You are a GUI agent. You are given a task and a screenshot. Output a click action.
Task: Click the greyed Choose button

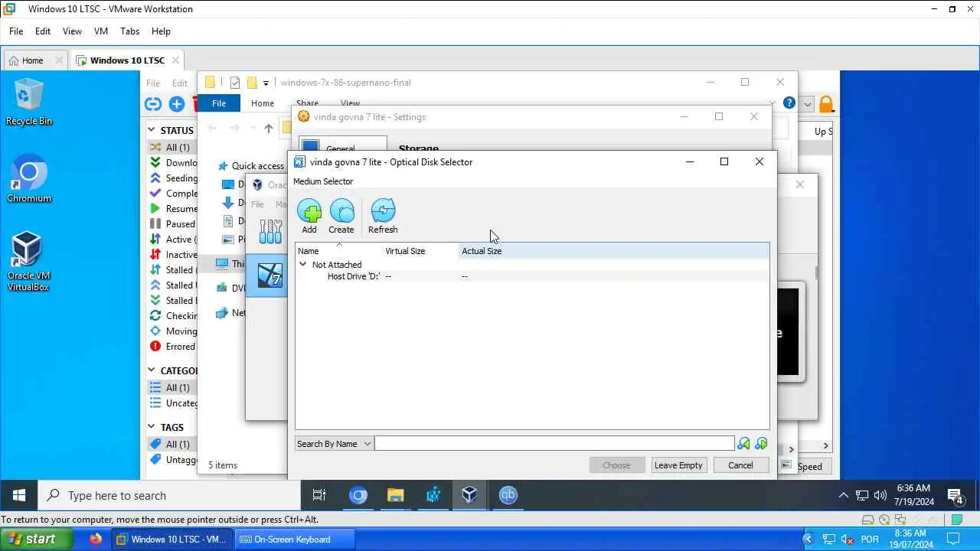point(616,465)
